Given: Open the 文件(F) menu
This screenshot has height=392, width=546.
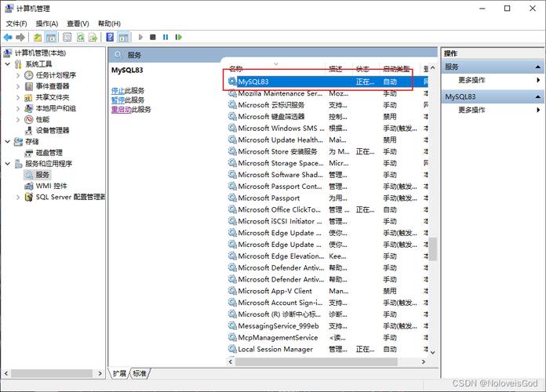Looking at the screenshot, I should coord(16,24).
